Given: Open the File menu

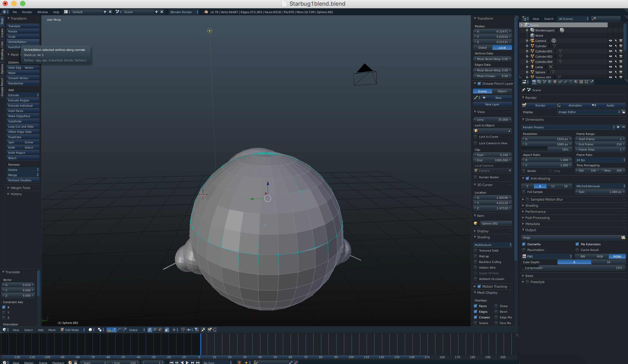Looking at the screenshot, I should pos(15,12).
